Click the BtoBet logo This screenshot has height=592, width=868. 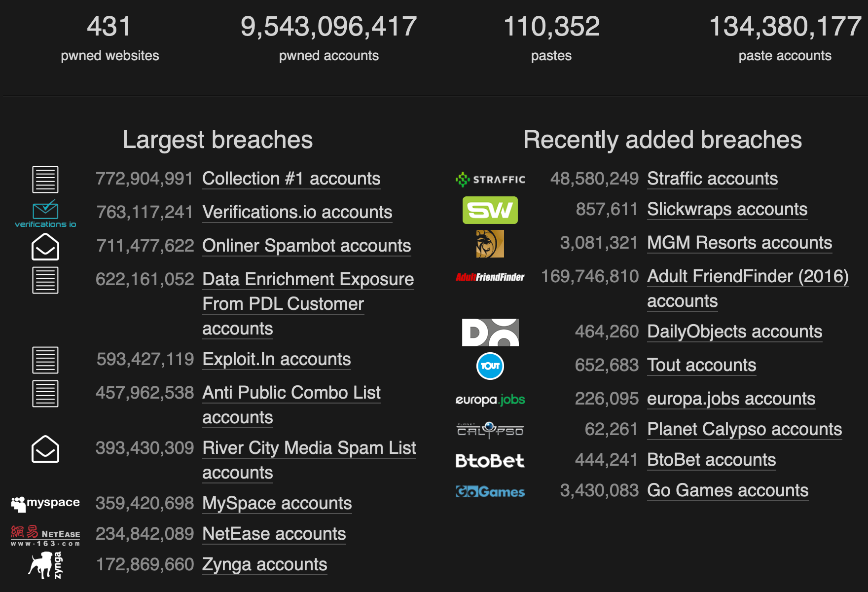click(x=490, y=461)
